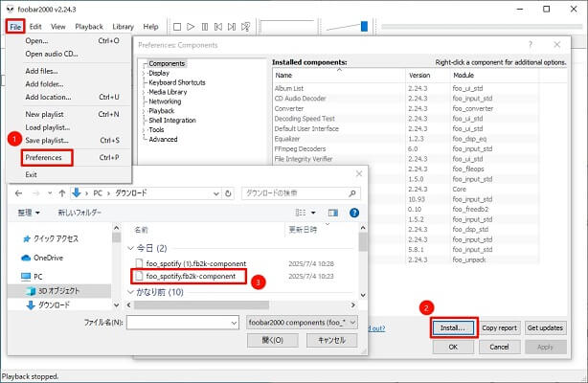The height and width of the screenshot is (383, 588).
Task: Click the Name column header
Action: point(339,76)
